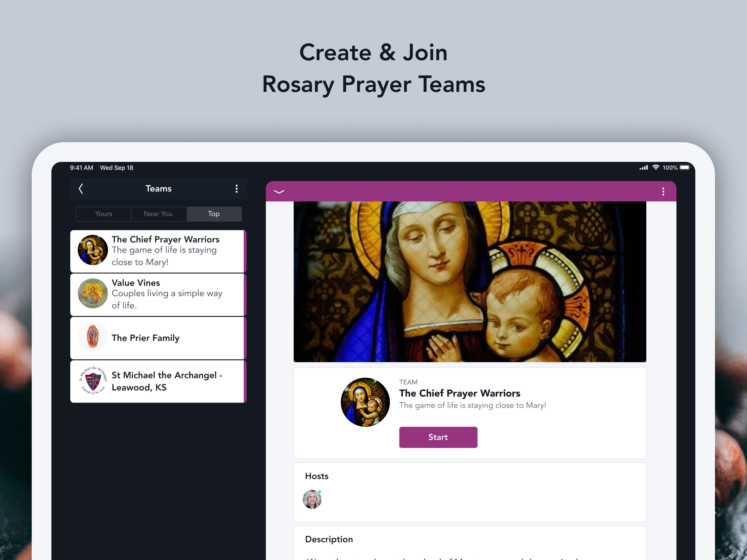Open team detail three-dot options menu
Viewport: 747px width, 560px height.
click(663, 191)
